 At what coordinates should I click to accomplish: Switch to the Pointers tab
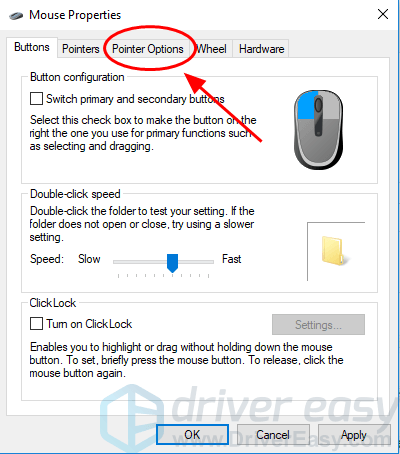coord(81,49)
